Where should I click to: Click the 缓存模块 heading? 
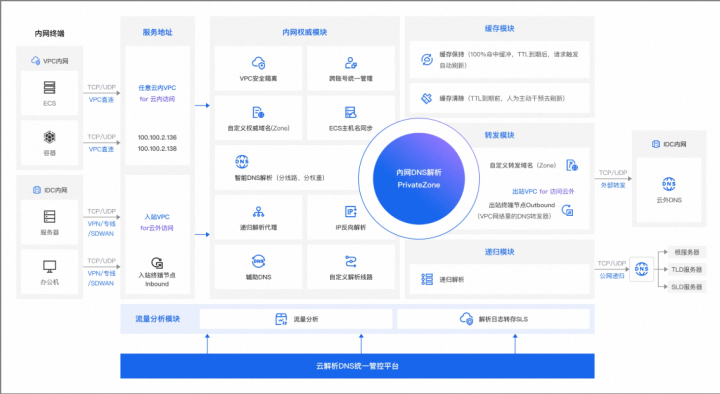(500, 28)
